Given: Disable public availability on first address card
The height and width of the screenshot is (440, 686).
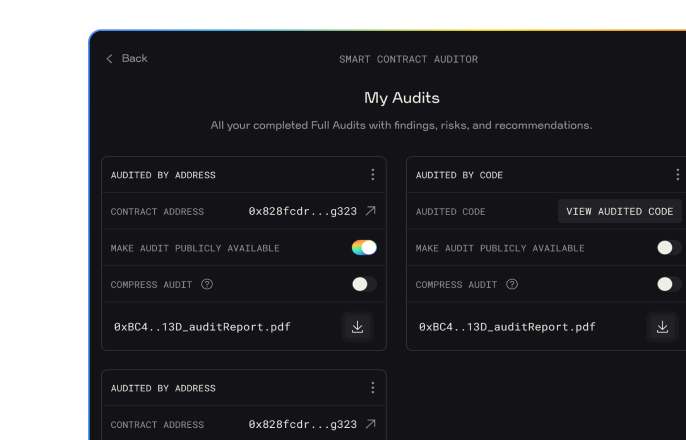Looking at the screenshot, I should [364, 248].
